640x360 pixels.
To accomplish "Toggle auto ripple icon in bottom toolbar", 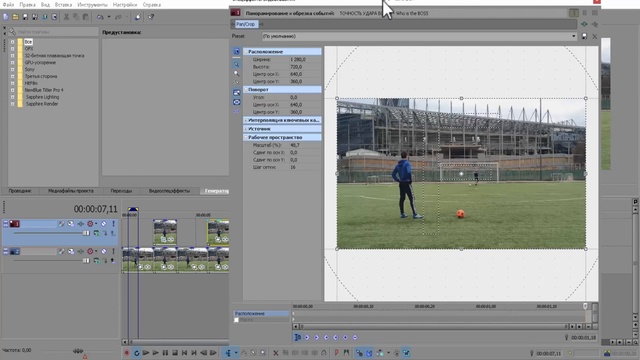I will click(380, 353).
